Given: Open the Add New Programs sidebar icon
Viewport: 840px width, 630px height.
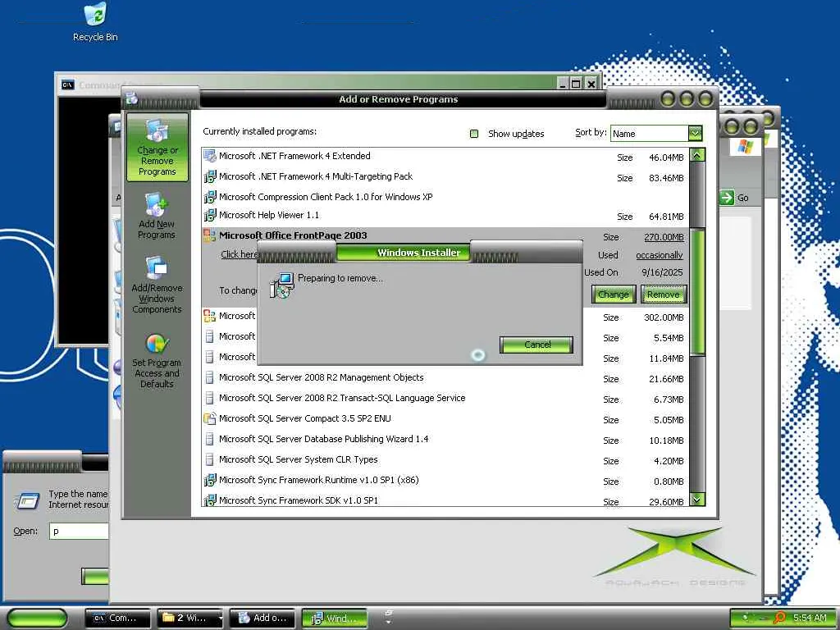Looking at the screenshot, I should tap(157, 216).
